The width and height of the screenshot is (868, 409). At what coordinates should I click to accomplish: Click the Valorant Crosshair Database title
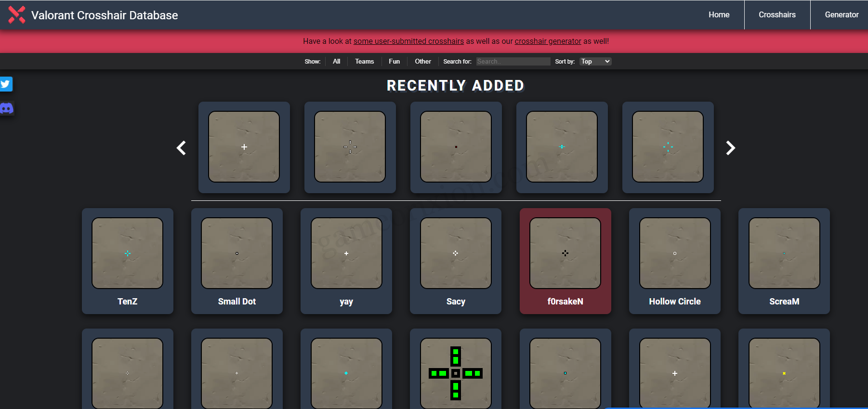click(105, 15)
